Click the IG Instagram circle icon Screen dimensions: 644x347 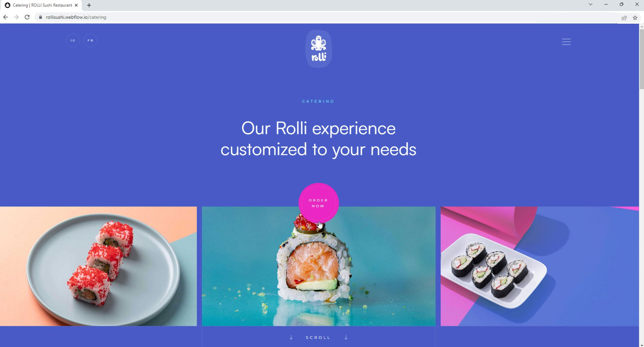(x=73, y=41)
